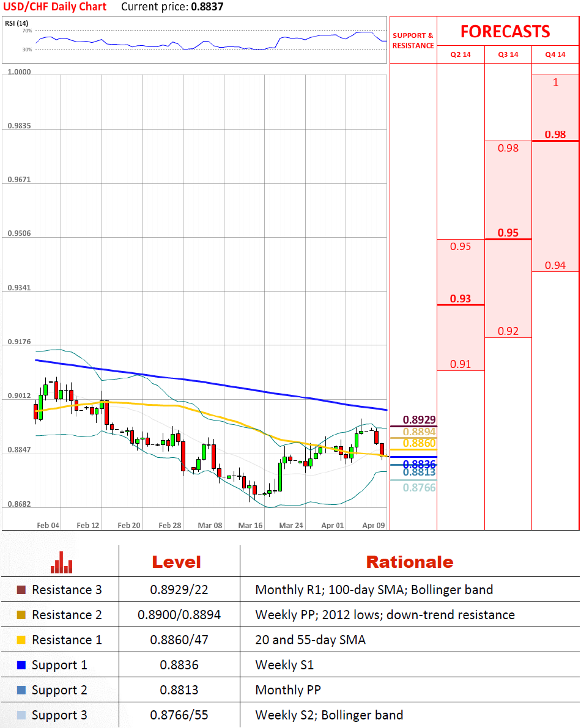
Task: Pick the Support 1 blue swatch
Action: [21, 665]
